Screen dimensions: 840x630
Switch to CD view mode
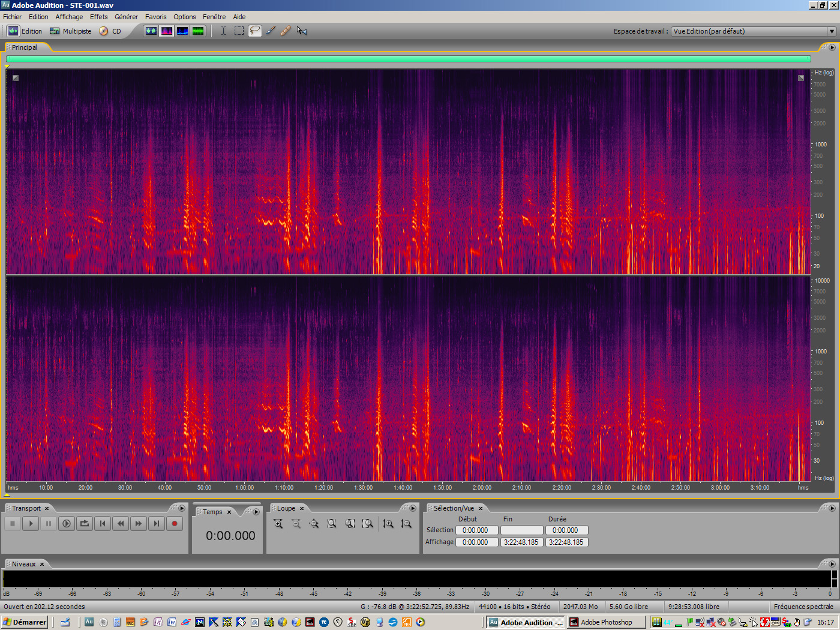click(x=113, y=31)
